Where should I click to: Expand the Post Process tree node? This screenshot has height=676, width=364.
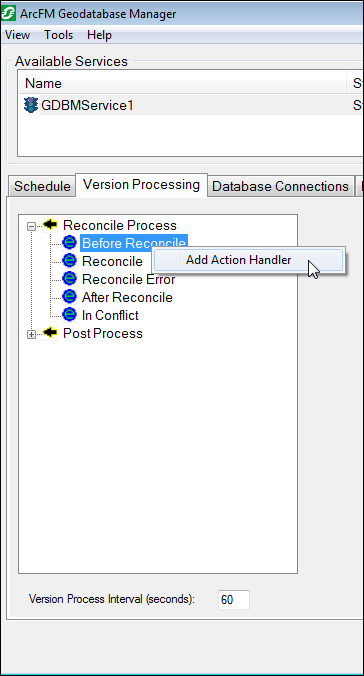pos(31,334)
